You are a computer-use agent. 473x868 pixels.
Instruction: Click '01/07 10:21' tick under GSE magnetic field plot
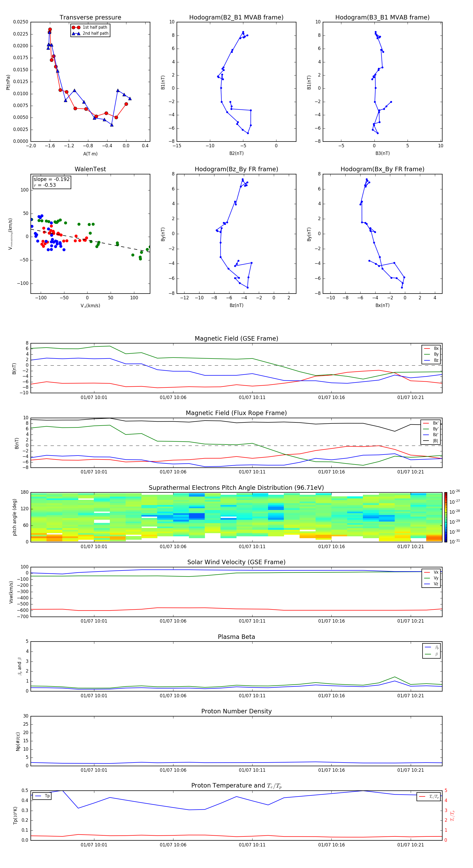[x=410, y=398]
